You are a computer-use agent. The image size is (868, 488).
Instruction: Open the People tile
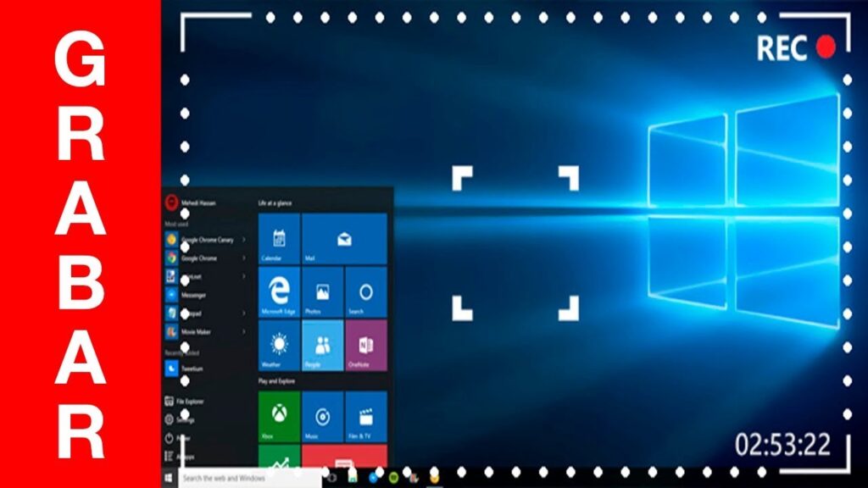point(322,346)
